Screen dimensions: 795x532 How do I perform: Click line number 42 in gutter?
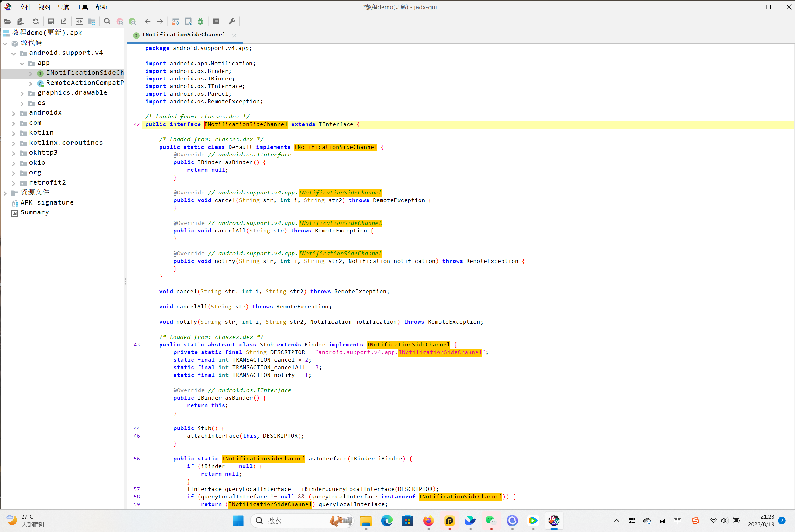137,124
